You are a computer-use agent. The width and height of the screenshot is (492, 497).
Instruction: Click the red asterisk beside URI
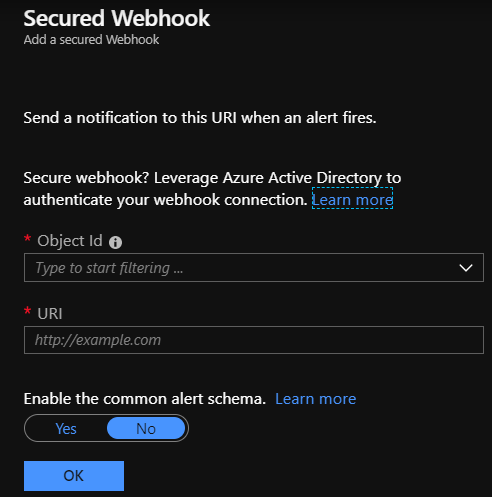pyautogui.click(x=27, y=311)
